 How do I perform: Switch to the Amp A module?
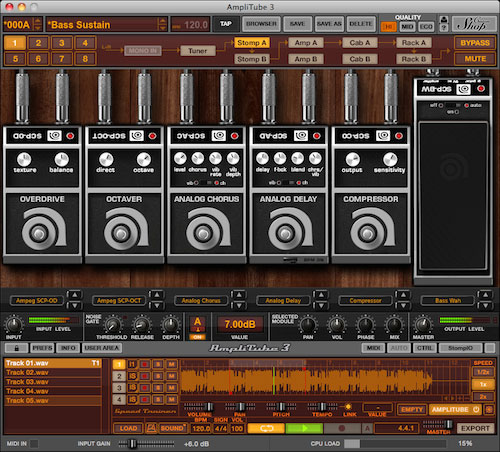[x=306, y=43]
